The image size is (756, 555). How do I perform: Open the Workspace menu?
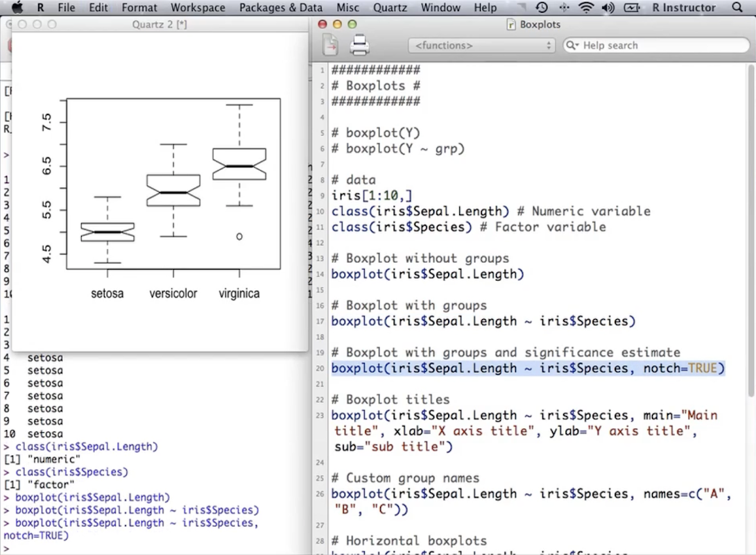coord(198,8)
